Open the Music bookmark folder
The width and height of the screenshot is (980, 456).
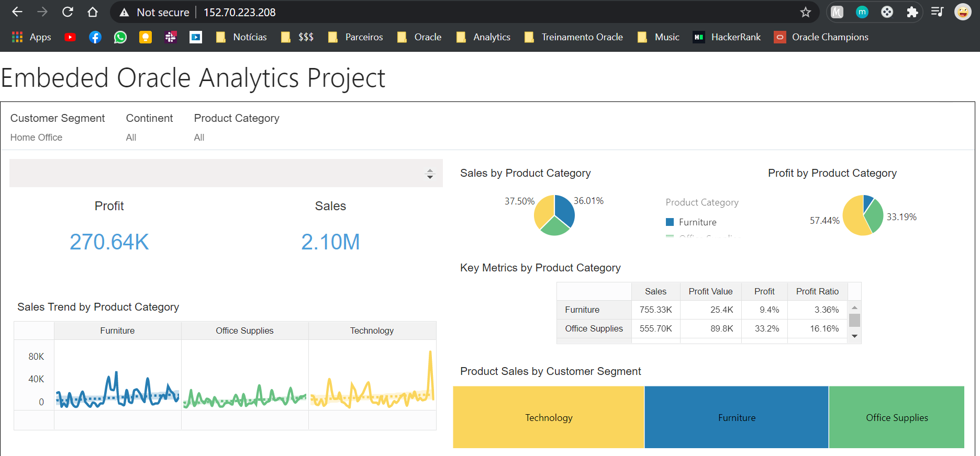pyautogui.click(x=659, y=37)
